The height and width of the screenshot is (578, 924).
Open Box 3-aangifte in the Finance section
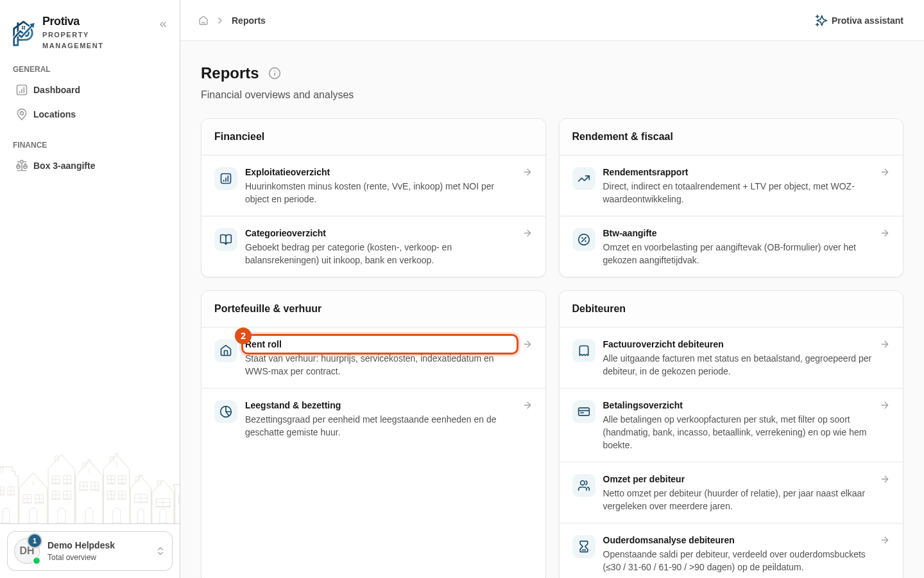90,166
